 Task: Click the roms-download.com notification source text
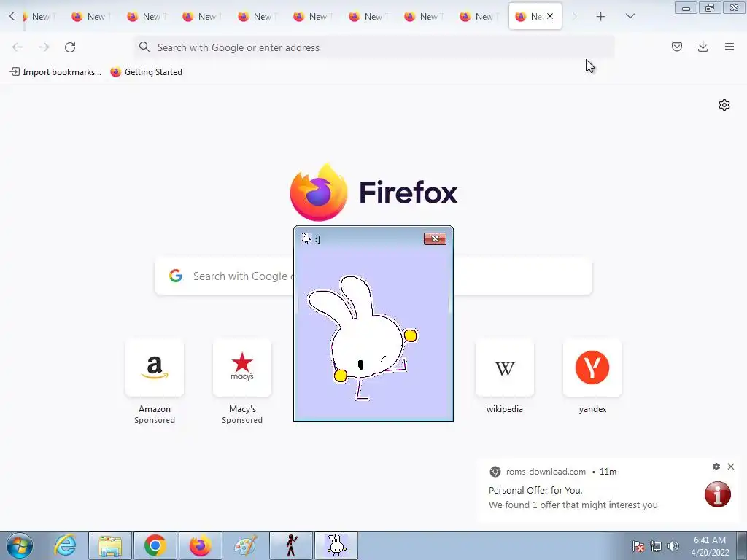tap(546, 472)
